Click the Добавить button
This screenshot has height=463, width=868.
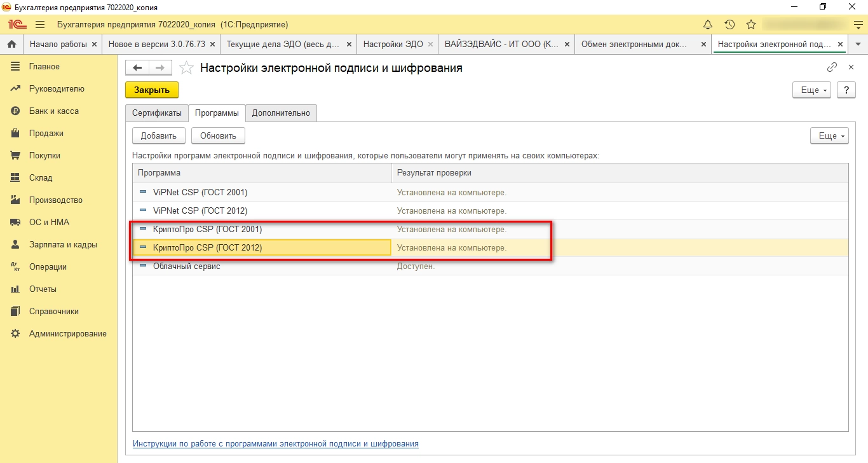click(159, 135)
